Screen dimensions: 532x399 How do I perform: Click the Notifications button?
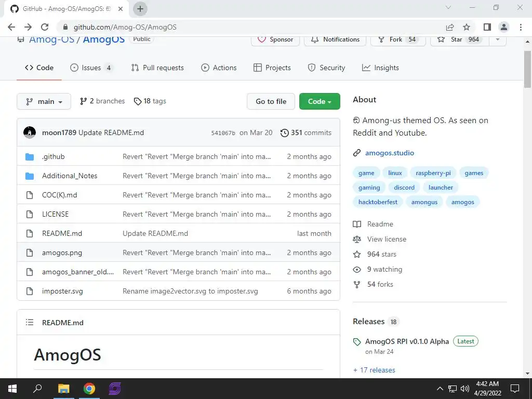[x=335, y=39]
